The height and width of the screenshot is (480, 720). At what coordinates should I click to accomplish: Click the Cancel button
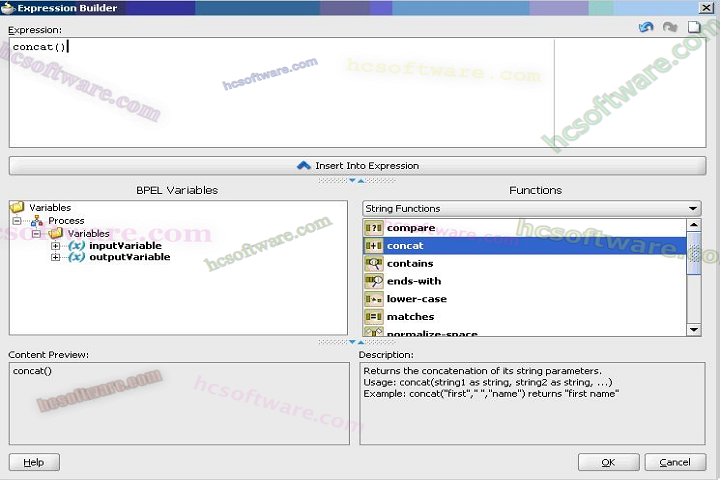pos(675,462)
